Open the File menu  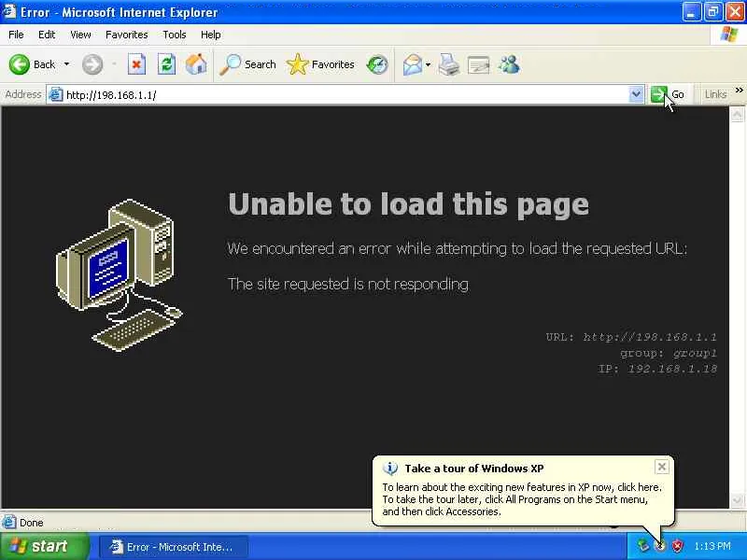[16, 35]
